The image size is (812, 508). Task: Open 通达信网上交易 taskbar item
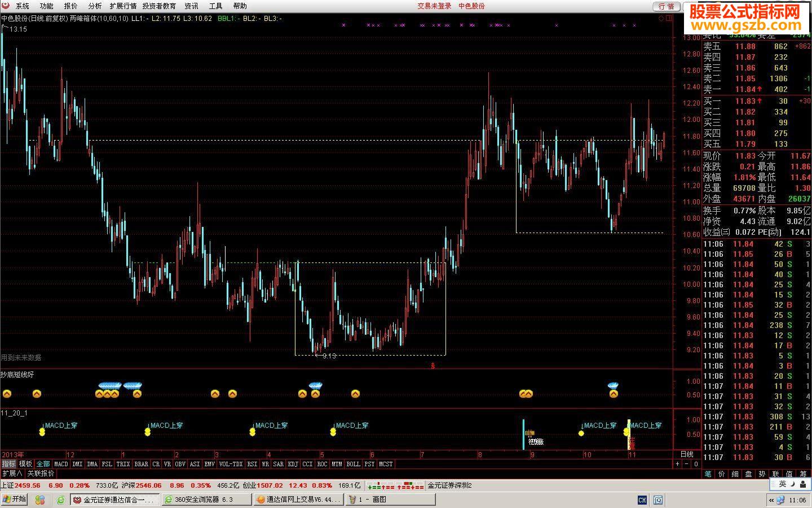[x=298, y=500]
